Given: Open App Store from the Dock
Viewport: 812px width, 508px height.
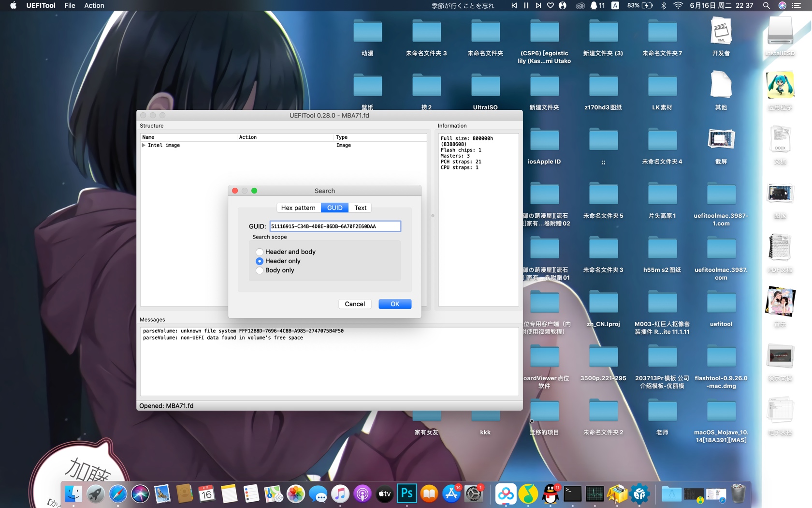Looking at the screenshot, I should [451, 494].
